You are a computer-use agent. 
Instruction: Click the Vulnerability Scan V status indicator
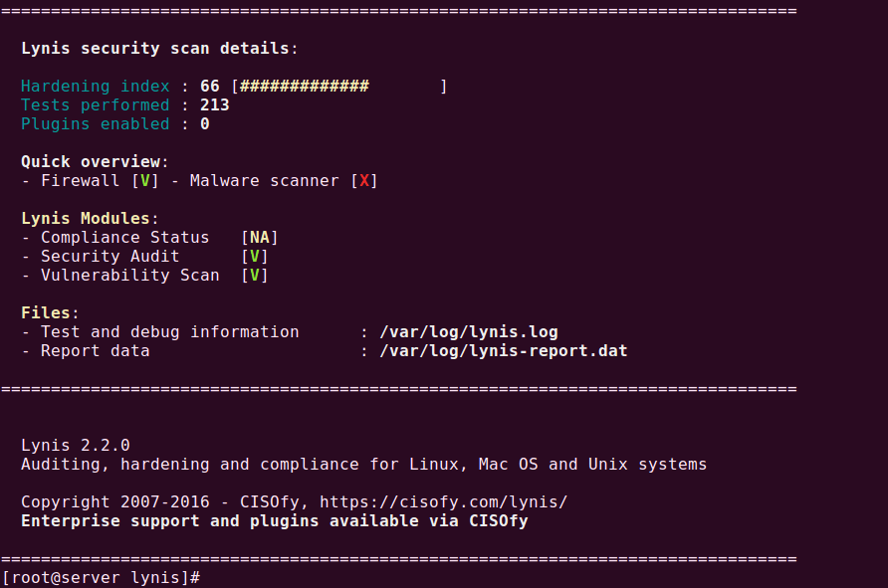tap(255, 276)
